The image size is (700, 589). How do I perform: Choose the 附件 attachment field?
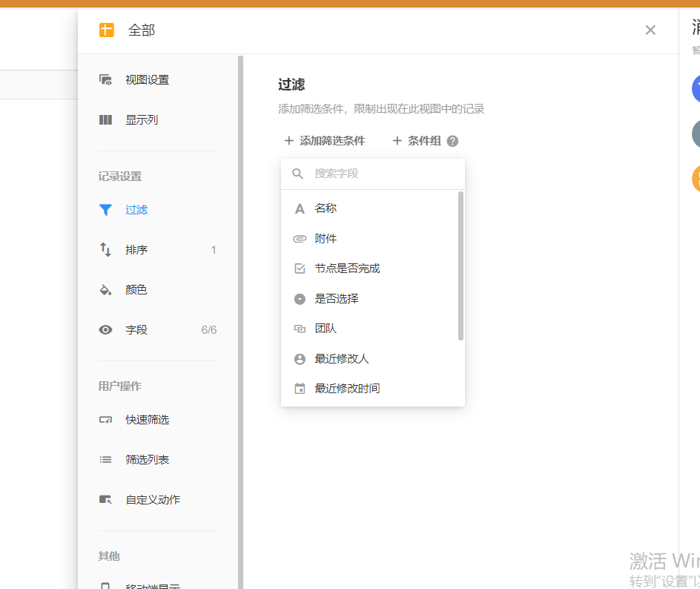[x=326, y=239]
